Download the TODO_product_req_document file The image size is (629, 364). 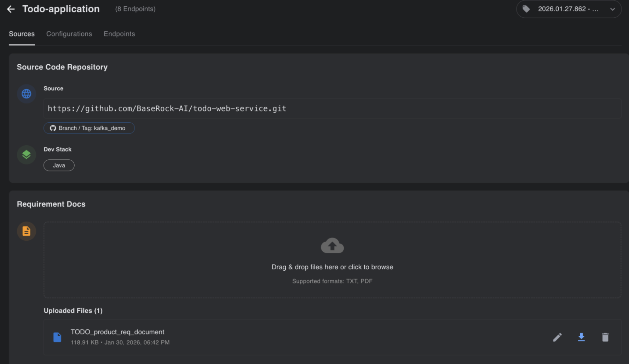(581, 337)
